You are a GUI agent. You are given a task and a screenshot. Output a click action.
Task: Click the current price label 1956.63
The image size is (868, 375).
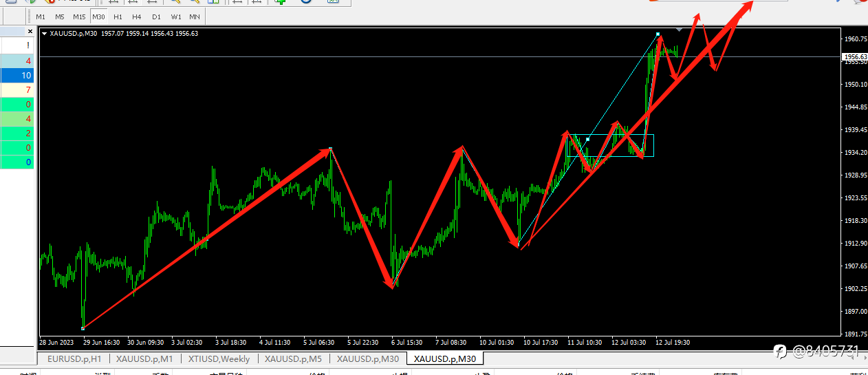click(855, 57)
